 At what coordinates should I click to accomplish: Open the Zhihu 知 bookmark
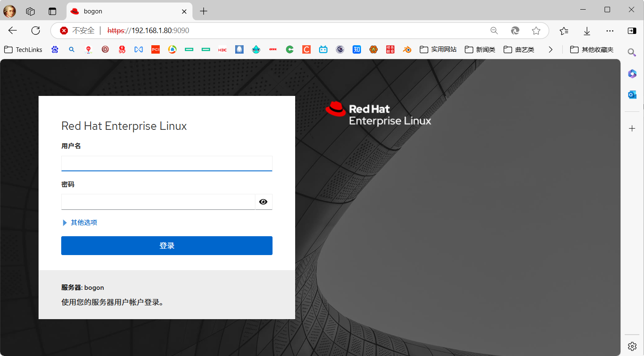(357, 49)
